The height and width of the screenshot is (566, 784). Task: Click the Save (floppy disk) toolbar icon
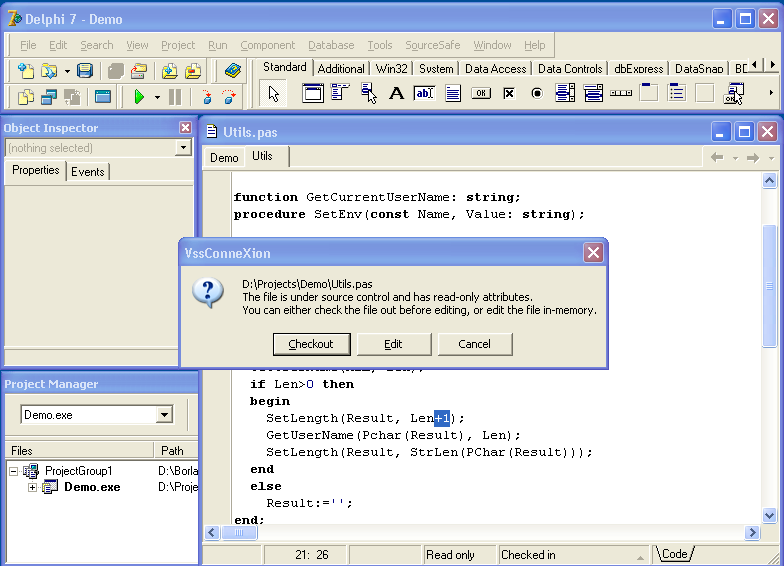point(85,71)
